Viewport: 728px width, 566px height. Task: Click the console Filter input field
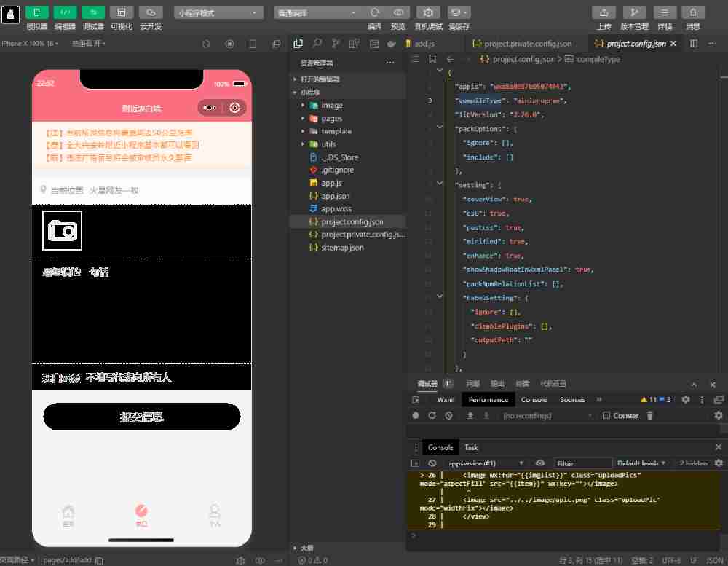[x=582, y=463]
